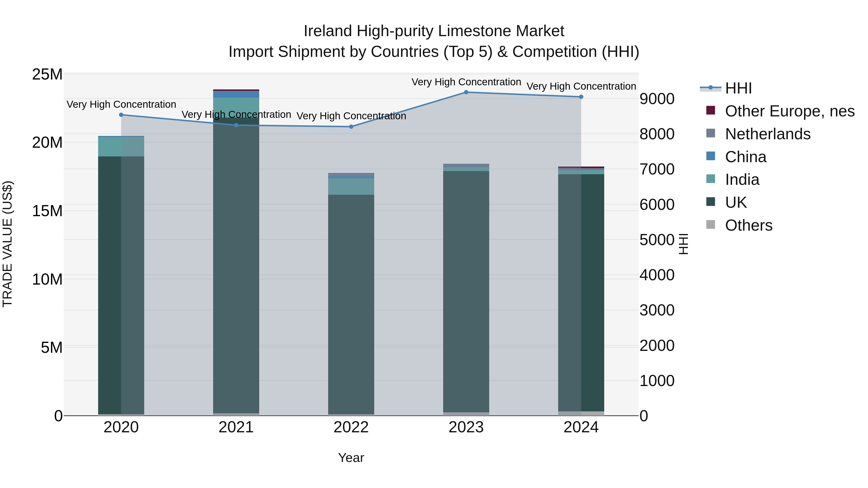Select the China bar segment for 2021
Image resolution: width=868 pixels, height=488 pixels.
(x=236, y=95)
